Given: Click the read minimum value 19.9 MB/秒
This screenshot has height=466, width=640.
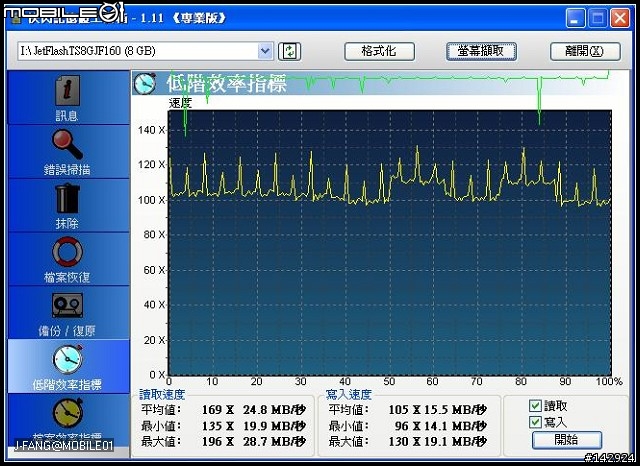Looking at the screenshot, I should (x=274, y=426).
